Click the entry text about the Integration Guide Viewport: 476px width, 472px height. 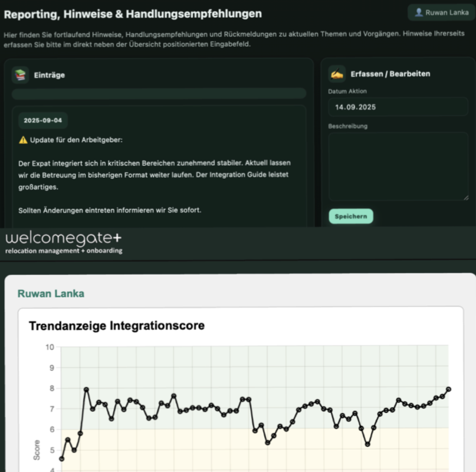click(155, 175)
